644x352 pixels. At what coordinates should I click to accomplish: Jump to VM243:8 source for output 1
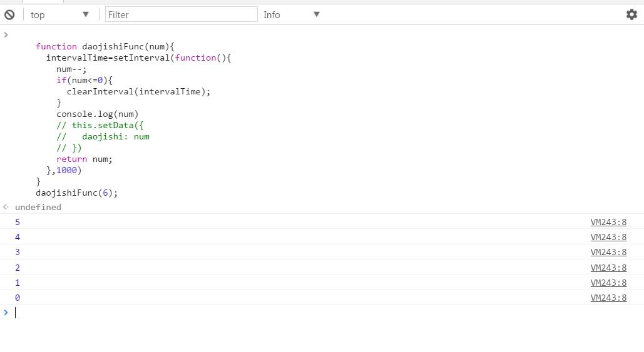(608, 283)
